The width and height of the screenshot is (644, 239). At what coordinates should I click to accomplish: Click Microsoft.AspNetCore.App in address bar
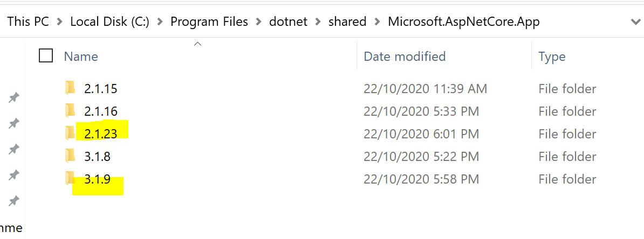(463, 22)
